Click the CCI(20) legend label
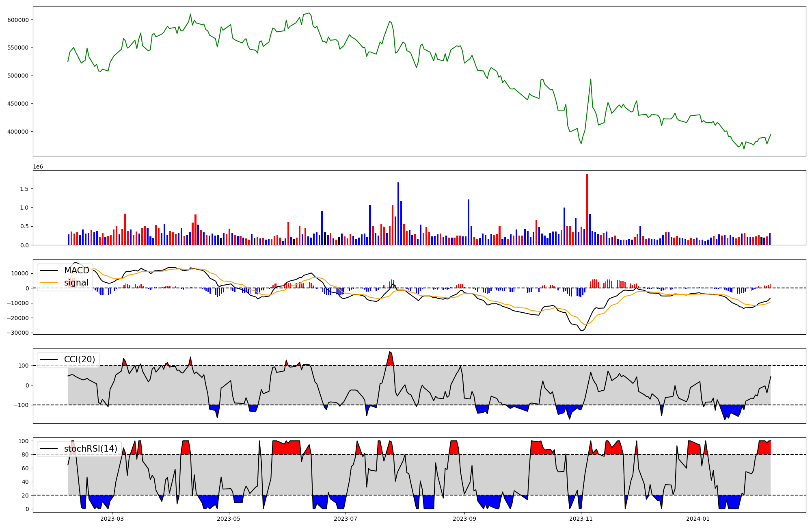Screen dimensions: 812x528 [79, 359]
